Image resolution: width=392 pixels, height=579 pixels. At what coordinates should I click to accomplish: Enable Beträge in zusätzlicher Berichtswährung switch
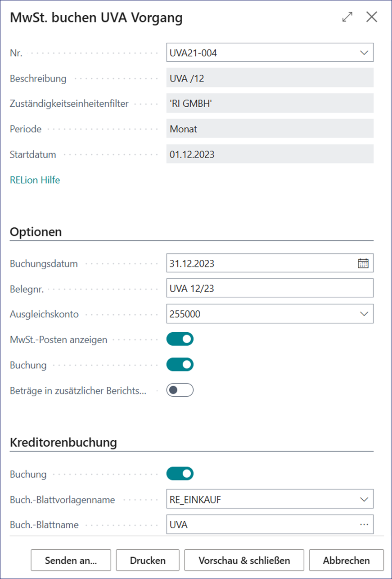click(180, 390)
